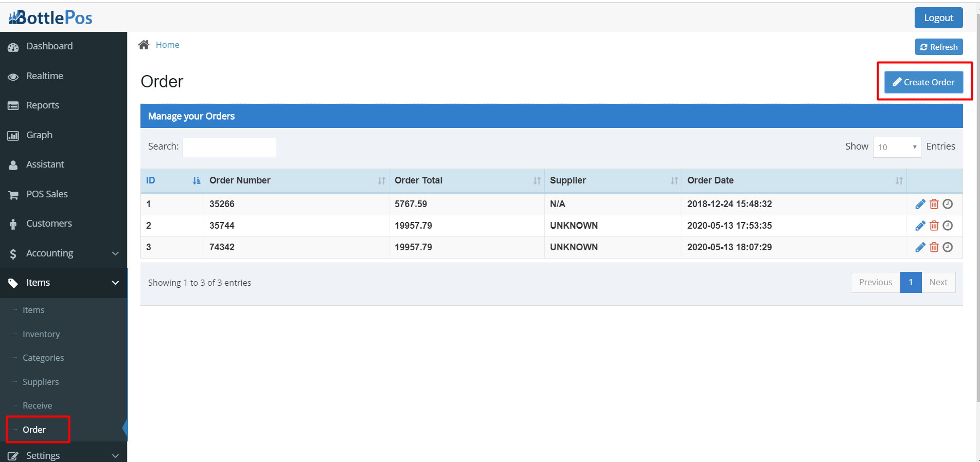The image size is (980, 462).
Task: Click the home icon in breadcrumb
Action: click(x=144, y=45)
